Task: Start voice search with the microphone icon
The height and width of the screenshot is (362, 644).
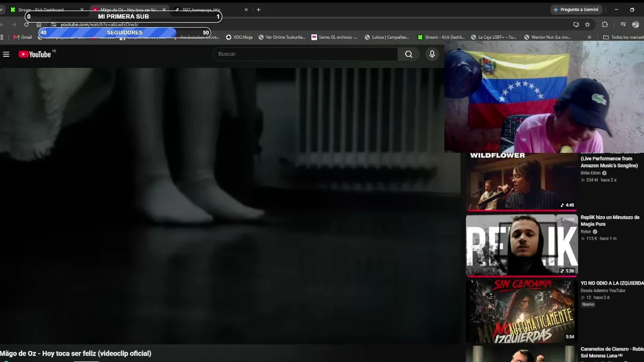Action: 432,54
